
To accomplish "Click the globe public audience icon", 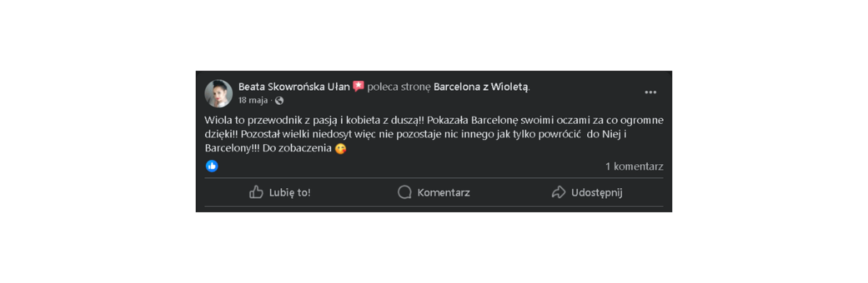I will click(279, 101).
